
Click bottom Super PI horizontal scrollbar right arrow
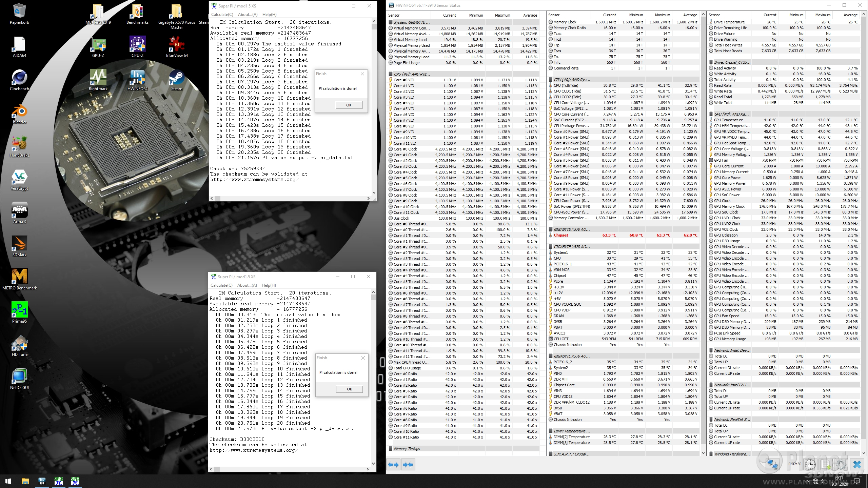coord(368,469)
